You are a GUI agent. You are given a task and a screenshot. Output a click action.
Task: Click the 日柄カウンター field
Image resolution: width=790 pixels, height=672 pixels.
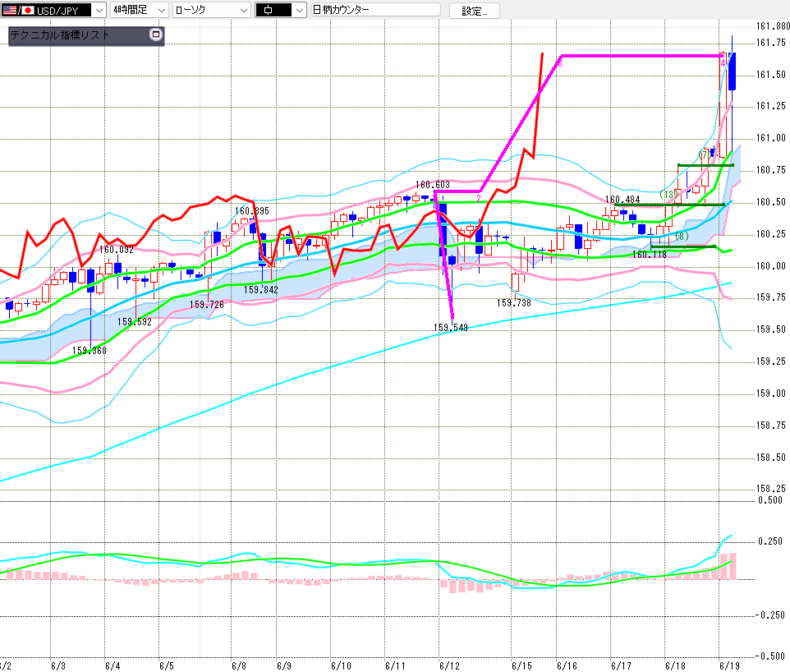click(376, 10)
